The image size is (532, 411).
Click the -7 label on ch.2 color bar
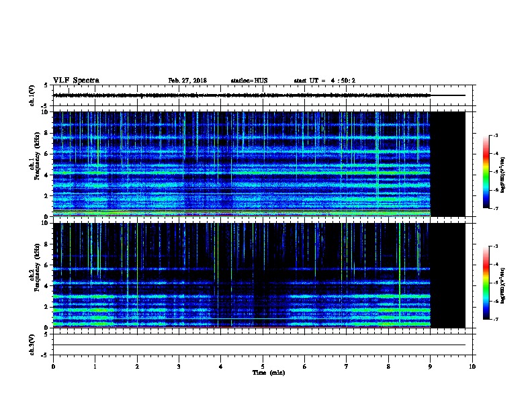tap(495, 320)
